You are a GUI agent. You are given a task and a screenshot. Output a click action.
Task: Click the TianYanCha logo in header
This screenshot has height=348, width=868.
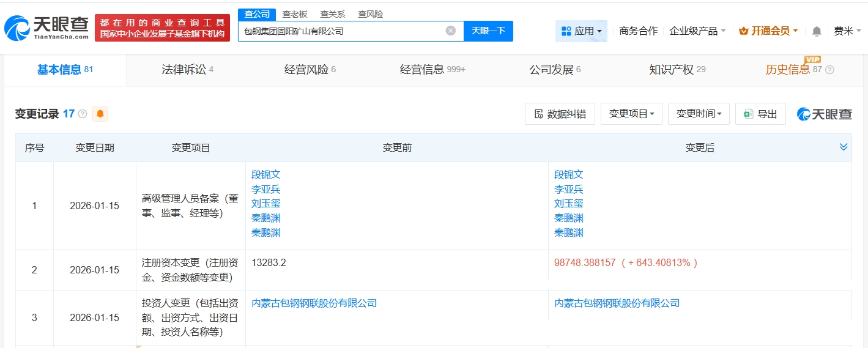(46, 28)
